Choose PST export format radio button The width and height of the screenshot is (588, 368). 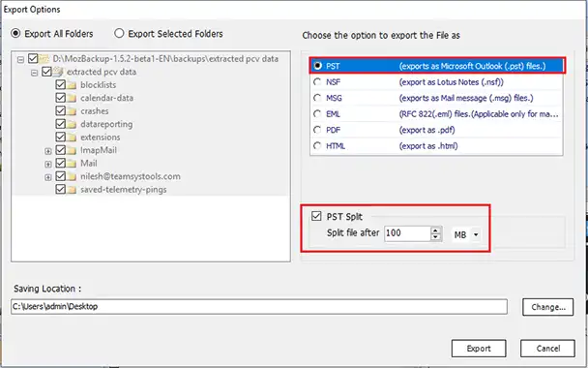(x=317, y=66)
